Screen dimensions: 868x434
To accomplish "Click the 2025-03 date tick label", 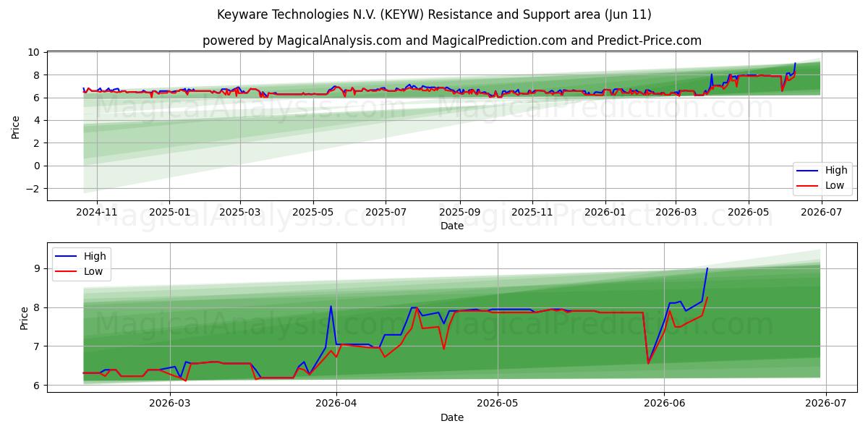I will pos(239,213).
